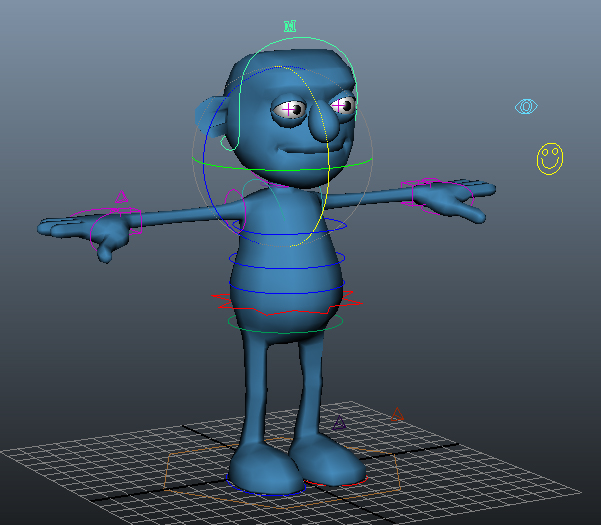This screenshot has height=525, width=601.
Task: Select the purple triangle on the grid
Action: coord(339,423)
